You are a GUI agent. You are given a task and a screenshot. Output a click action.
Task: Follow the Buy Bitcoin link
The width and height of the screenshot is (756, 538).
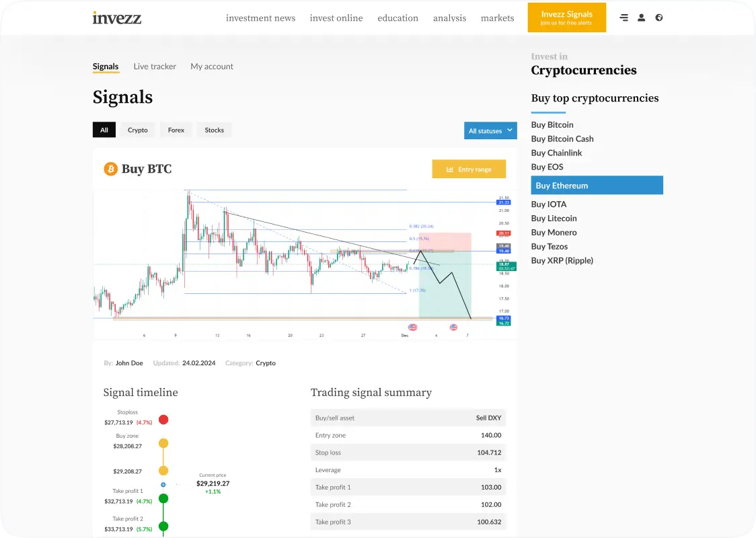[552, 125]
